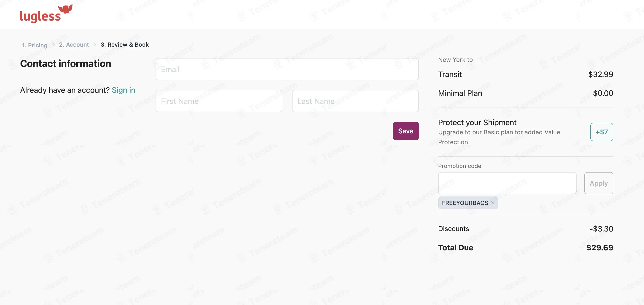644x305 pixels.
Task: Add Basic plan protection for +$7
Action: (601, 132)
